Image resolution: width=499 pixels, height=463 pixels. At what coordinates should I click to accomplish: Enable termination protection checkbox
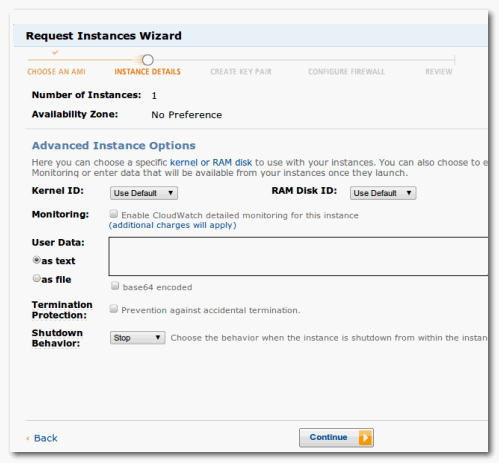point(114,309)
